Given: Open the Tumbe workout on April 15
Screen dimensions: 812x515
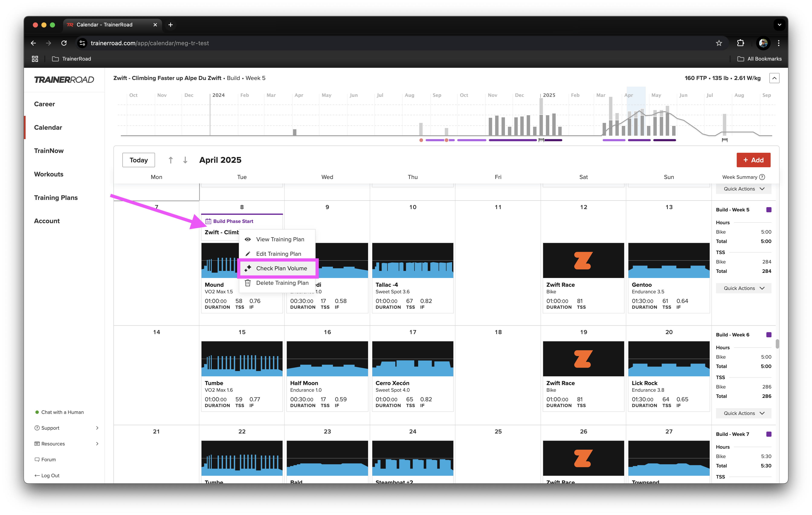Looking at the screenshot, I should 242,376.
